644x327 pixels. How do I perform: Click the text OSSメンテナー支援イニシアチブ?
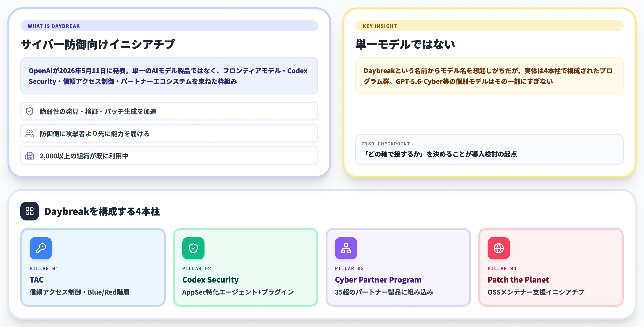(536, 292)
